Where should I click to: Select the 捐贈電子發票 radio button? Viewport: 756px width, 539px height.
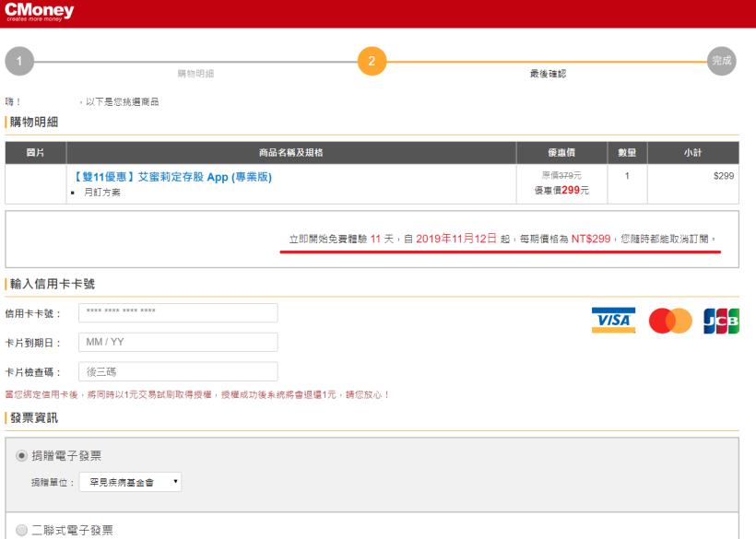tap(21, 455)
